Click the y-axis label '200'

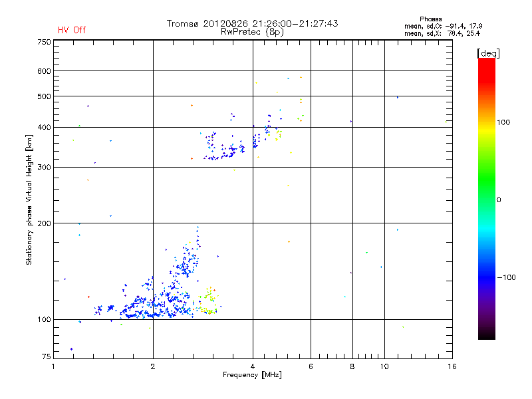45,223
